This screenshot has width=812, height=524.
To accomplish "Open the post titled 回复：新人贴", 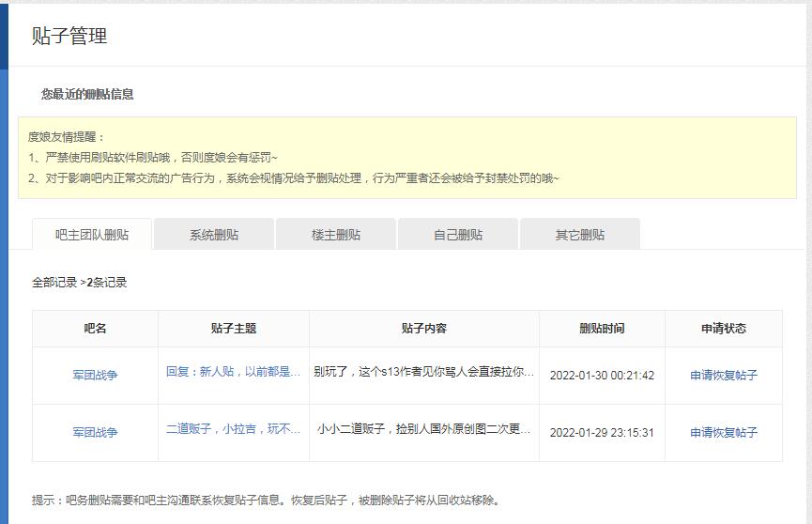I will 233,372.
